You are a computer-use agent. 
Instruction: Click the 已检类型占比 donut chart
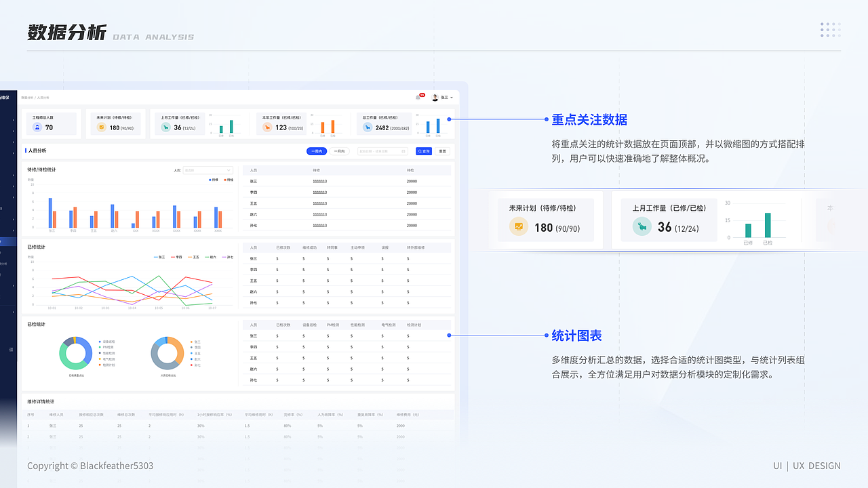[x=75, y=353]
